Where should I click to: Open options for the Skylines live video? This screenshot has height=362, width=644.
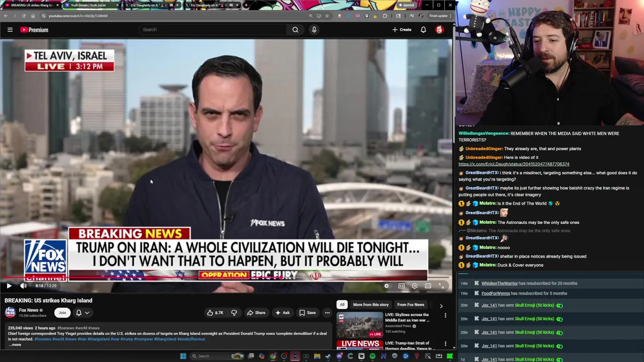(x=445, y=316)
